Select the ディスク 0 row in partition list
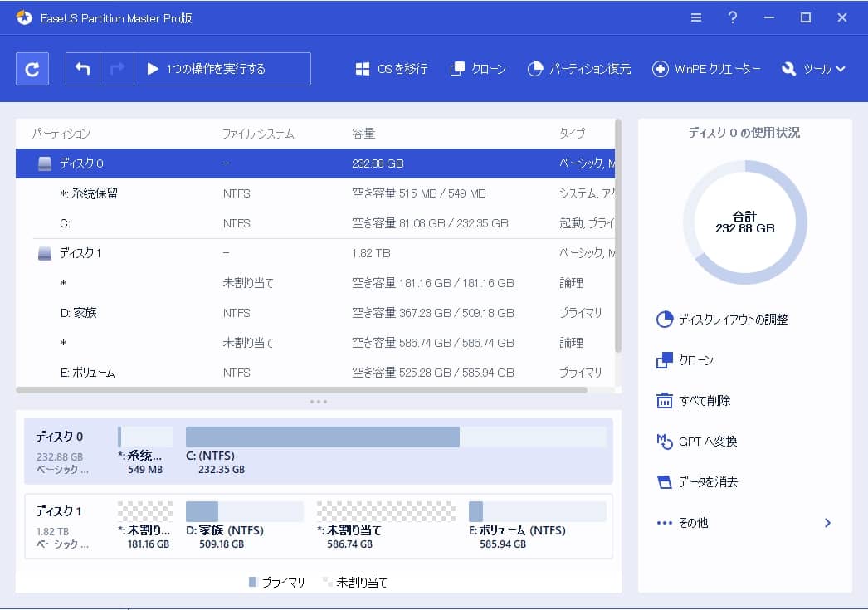 point(315,163)
